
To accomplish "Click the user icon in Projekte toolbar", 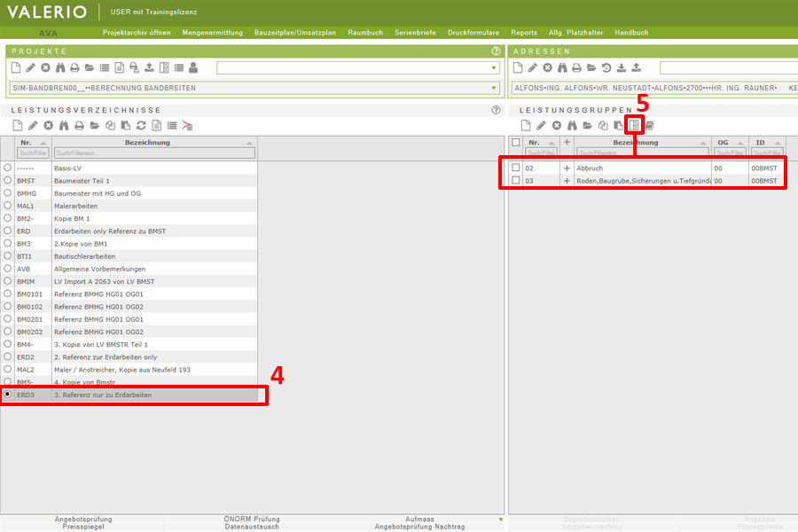I will (x=193, y=67).
